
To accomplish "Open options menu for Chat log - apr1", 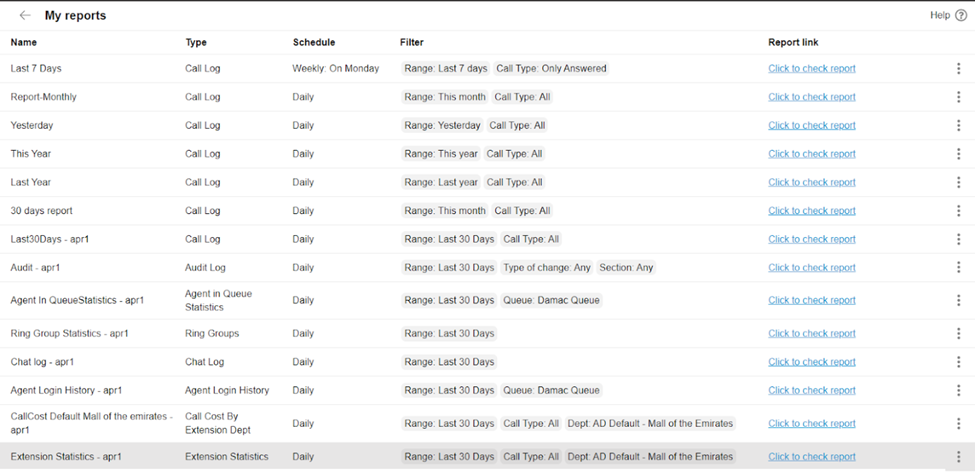I will (958, 362).
